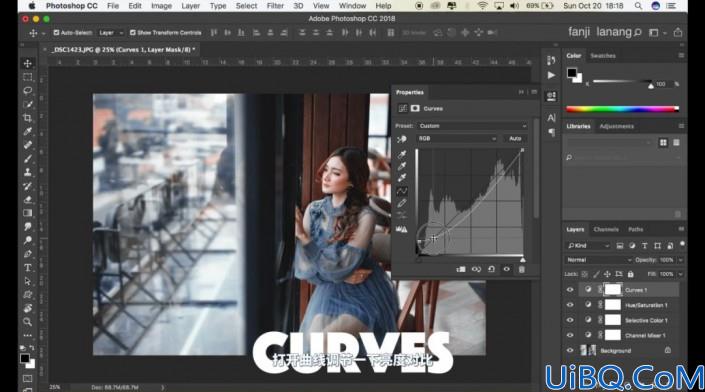Image resolution: width=705 pixels, height=392 pixels.
Task: Filter layers by type layers
Action: 645,246
